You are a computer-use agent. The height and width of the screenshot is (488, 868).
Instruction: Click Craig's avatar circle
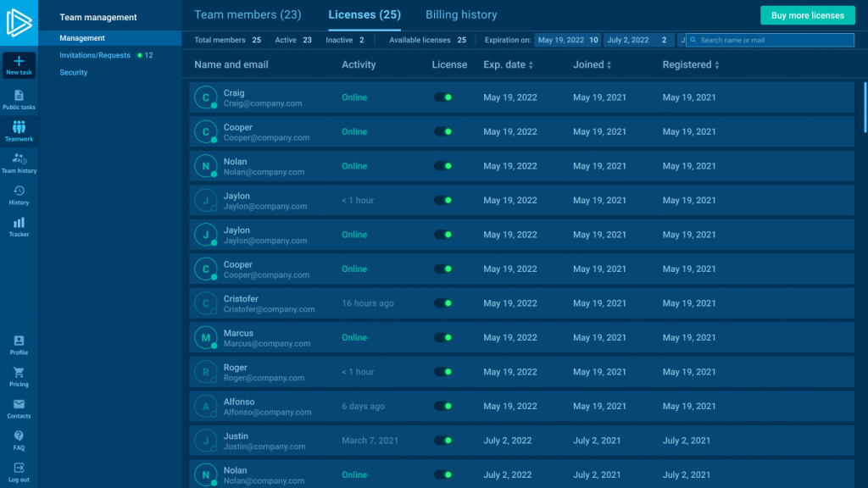206,97
